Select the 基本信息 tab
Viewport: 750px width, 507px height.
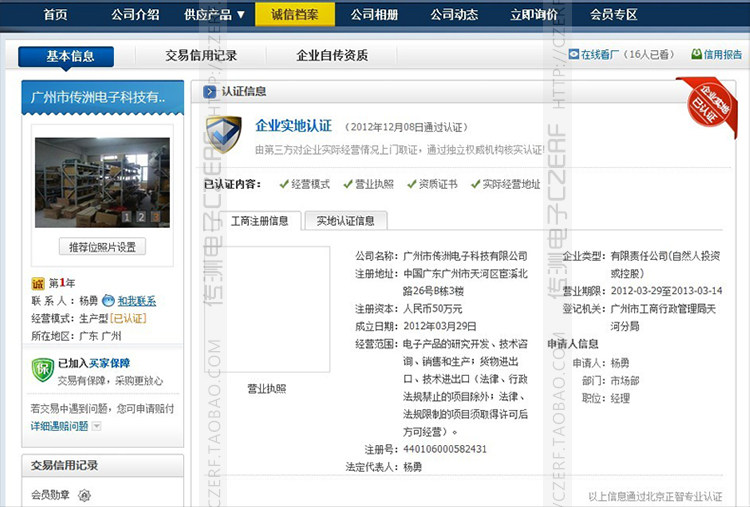(66, 56)
